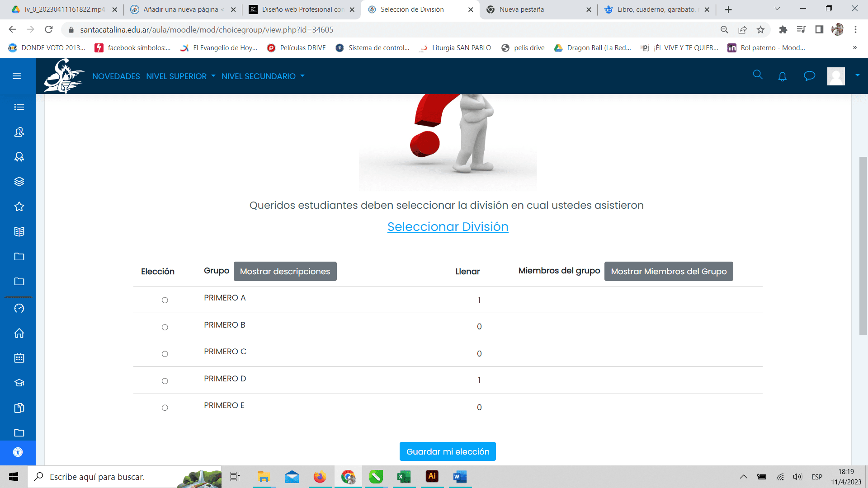The height and width of the screenshot is (488, 868).
Task: Expand the NIVEL SECUNDARIO dropdown menu
Action: click(x=263, y=76)
